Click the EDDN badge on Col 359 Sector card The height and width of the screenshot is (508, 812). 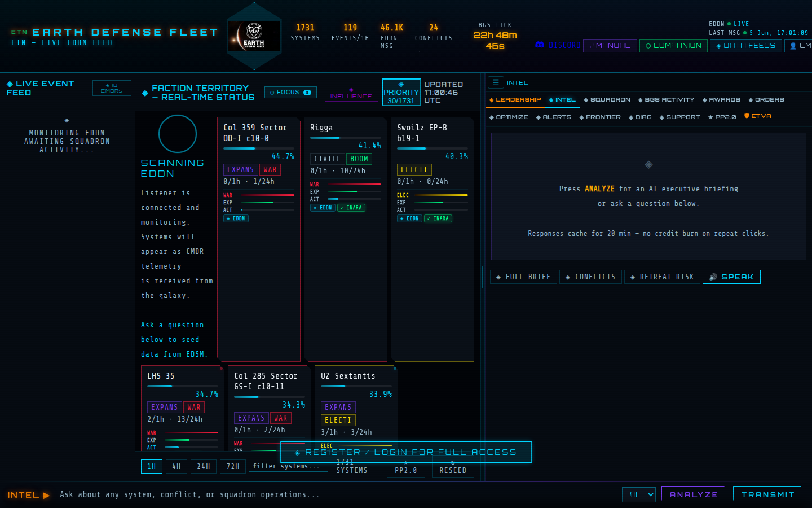(236, 218)
